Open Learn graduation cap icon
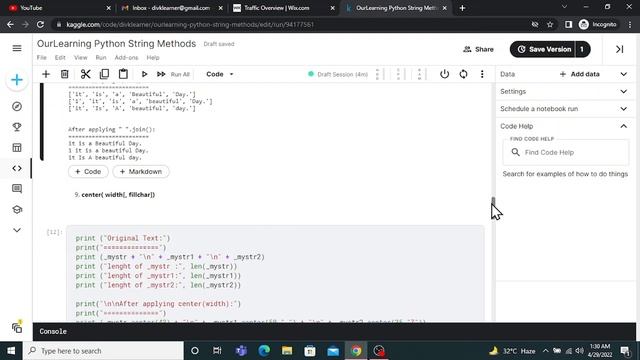This screenshot has width=640, height=360. (x=17, y=209)
